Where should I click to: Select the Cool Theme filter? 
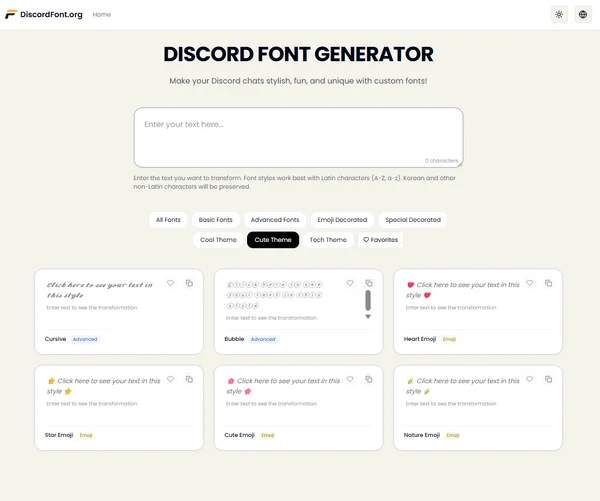[x=218, y=240]
